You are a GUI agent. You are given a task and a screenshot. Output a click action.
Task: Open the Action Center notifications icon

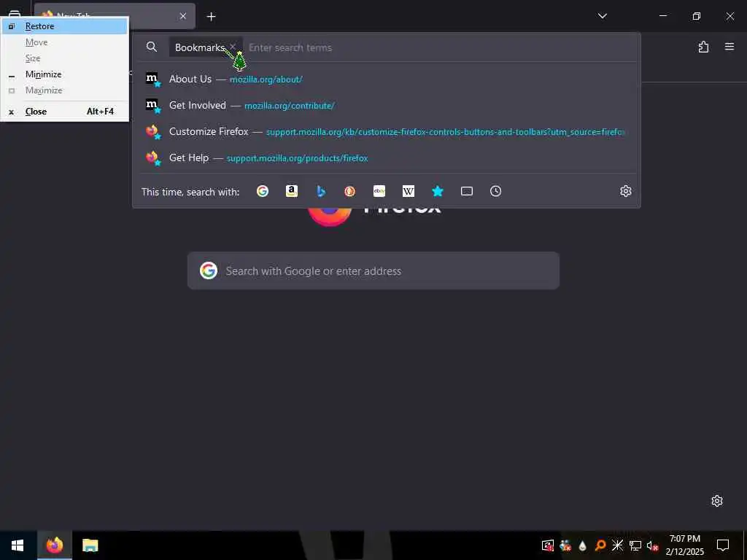723,545
